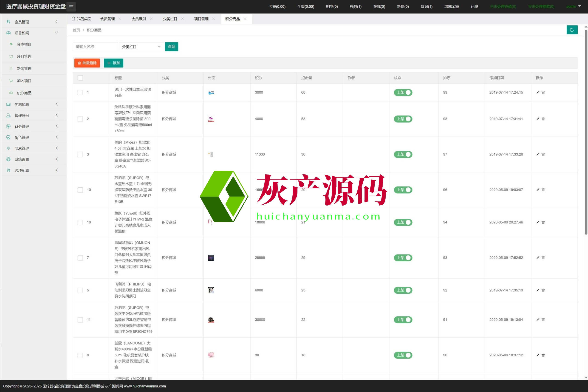
Task: Open the 分类栏目 filter dropdown
Action: click(x=141, y=47)
